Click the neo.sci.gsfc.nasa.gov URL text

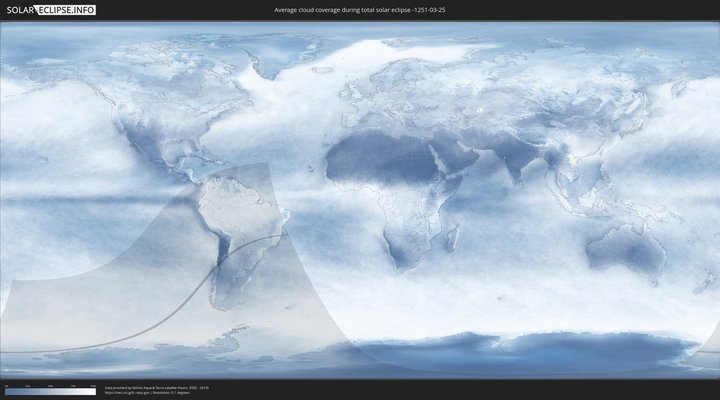[127, 393]
